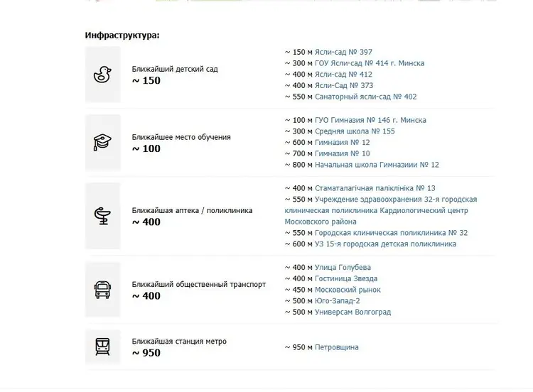This screenshot has width=533, height=392.
Task: Click the Средняя школа № 155 link
Action: pyautogui.click(x=355, y=131)
